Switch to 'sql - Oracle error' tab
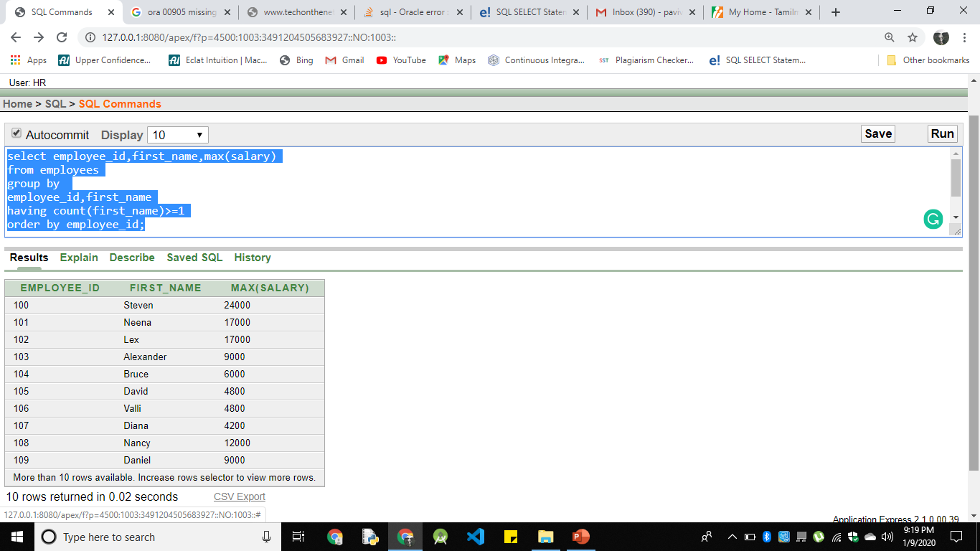This screenshot has width=980, height=551. point(414,12)
